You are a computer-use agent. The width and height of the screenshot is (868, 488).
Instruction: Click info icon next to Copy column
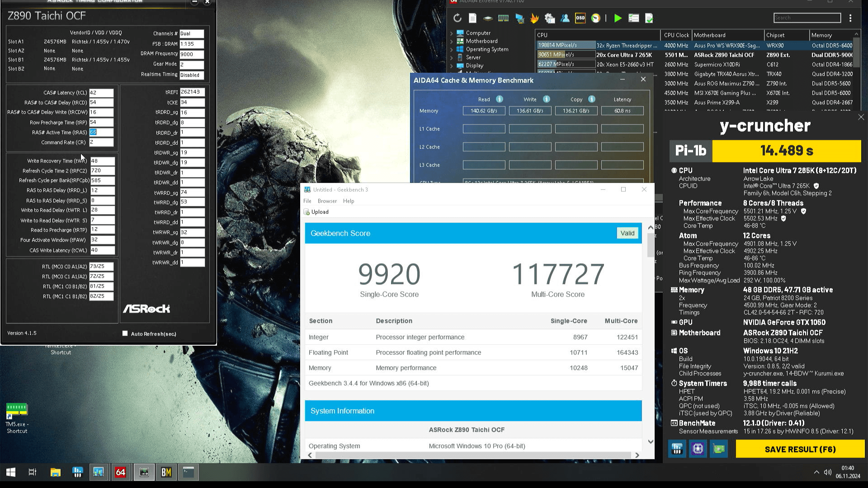592,99
